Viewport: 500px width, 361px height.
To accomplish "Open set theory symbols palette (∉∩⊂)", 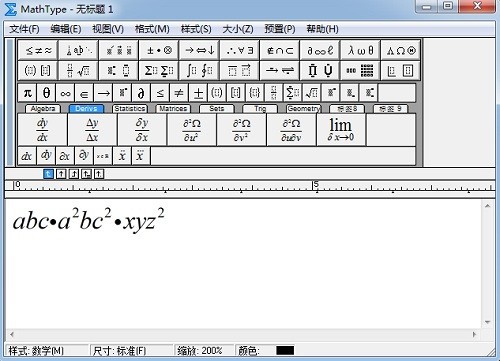I will click(280, 50).
